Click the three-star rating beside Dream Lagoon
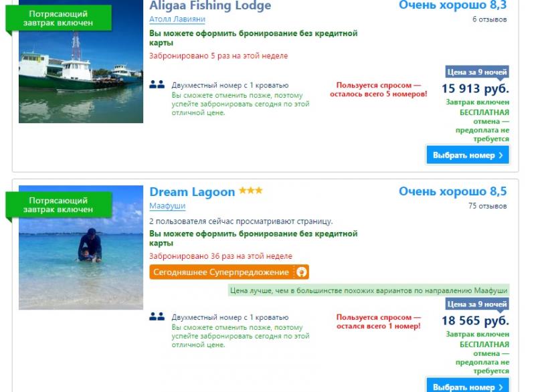 251,191
